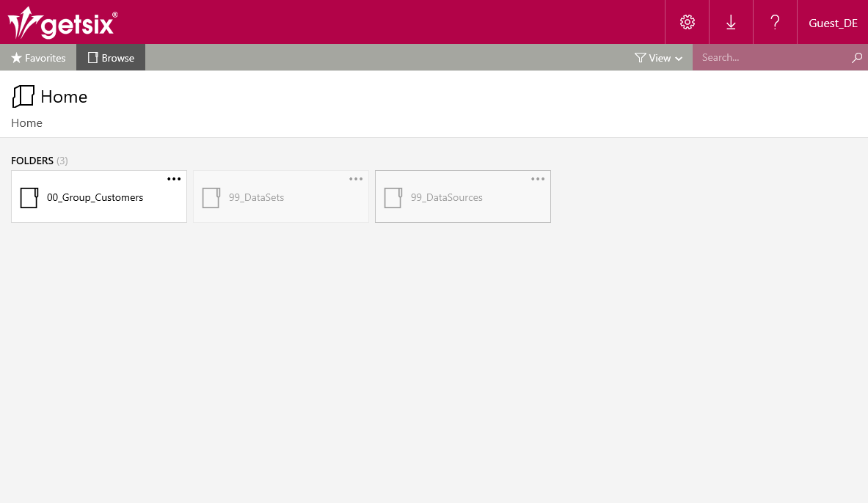868x503 pixels.
Task: Click the Home folder icon beside the title
Action: 23,96
